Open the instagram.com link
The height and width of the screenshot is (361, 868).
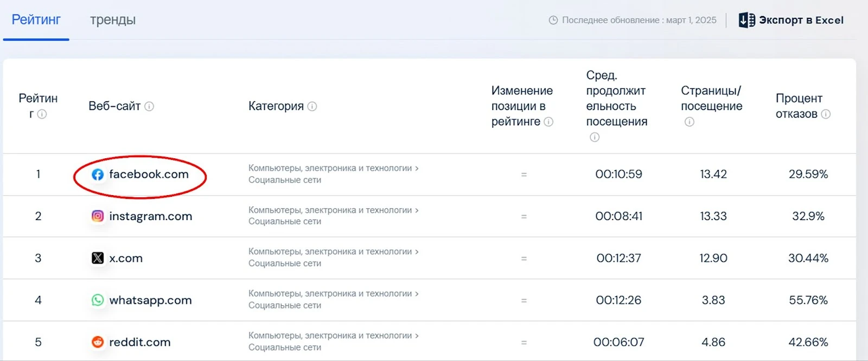pyautogui.click(x=151, y=216)
